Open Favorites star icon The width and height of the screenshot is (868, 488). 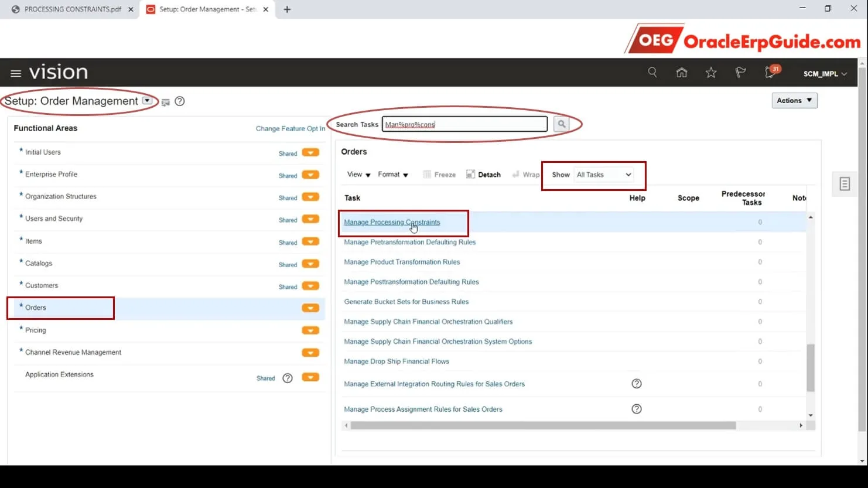tap(711, 73)
